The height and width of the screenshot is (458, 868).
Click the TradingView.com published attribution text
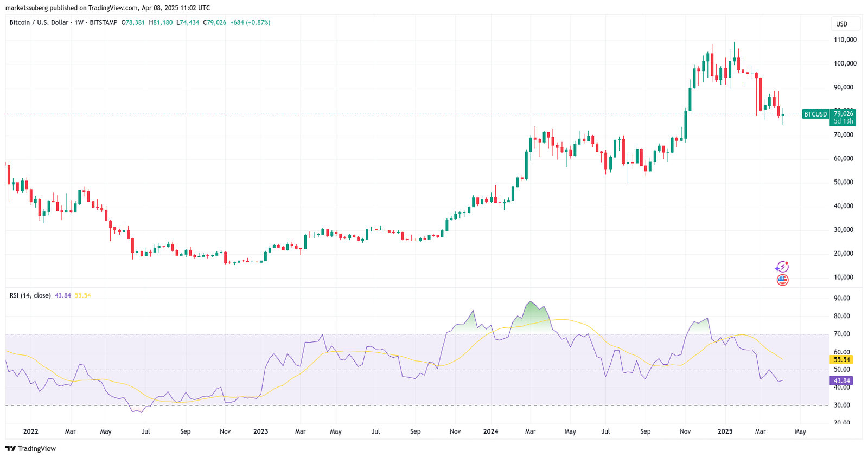pos(107,8)
